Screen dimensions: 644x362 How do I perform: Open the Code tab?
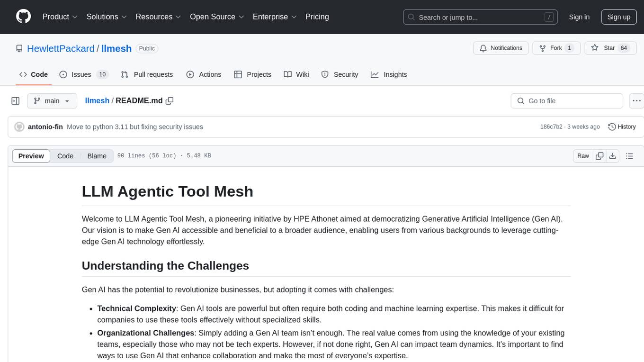[33, 74]
